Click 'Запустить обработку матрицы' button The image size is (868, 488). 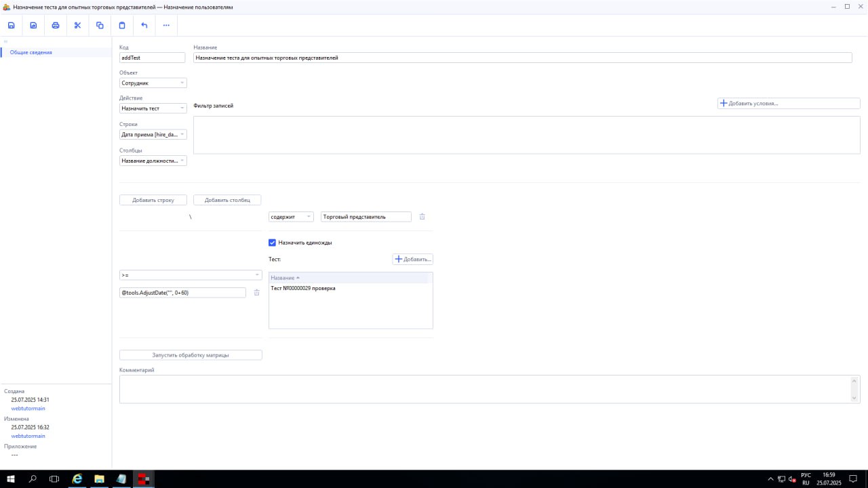point(191,355)
